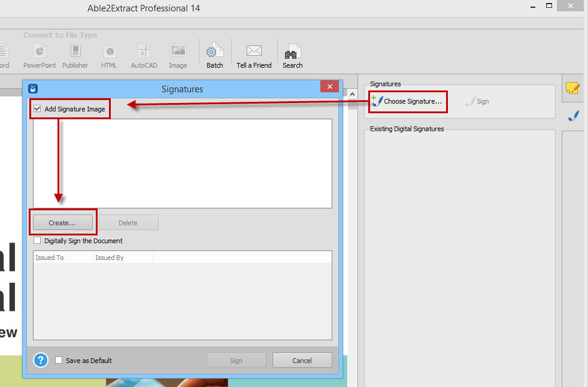
Task: Click Choose Signature... in right panel
Action: coord(407,101)
